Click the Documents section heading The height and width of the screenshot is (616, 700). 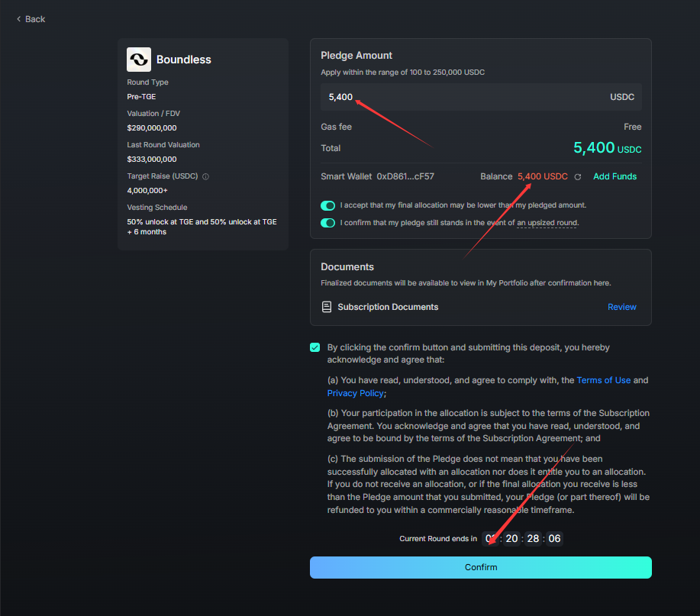347,267
